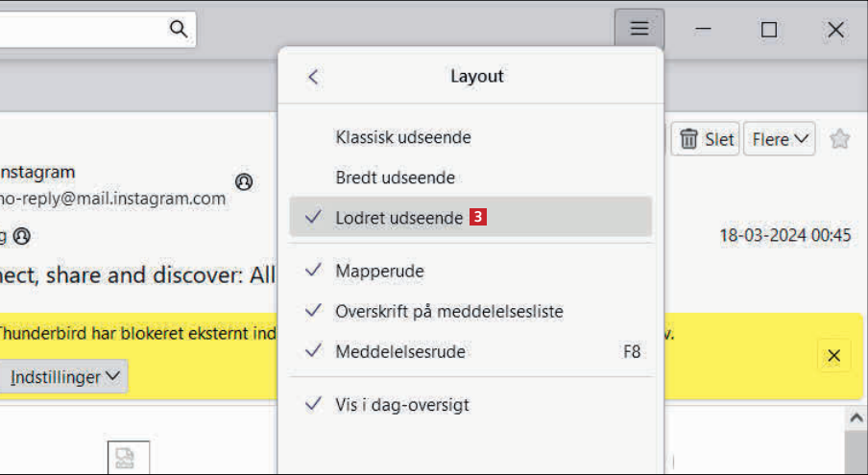The height and width of the screenshot is (475, 868).
Task: Choose Bredt udseende layout
Action: 395,178
